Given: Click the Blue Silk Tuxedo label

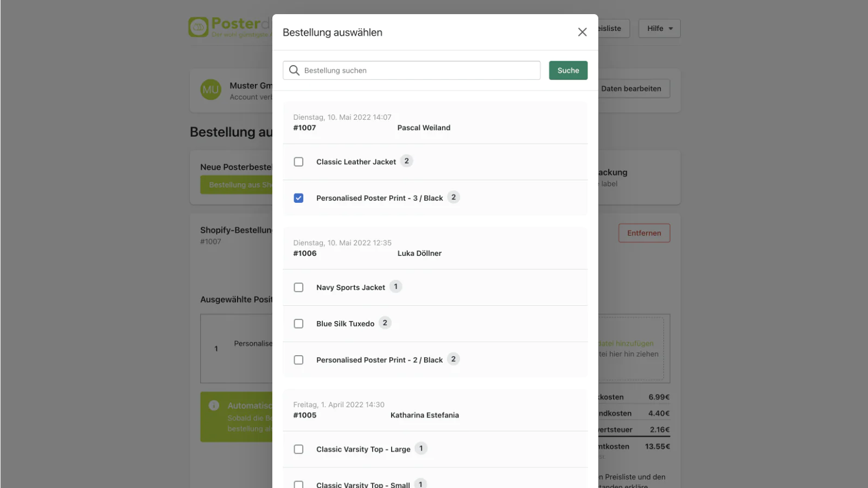Looking at the screenshot, I should coord(346,324).
